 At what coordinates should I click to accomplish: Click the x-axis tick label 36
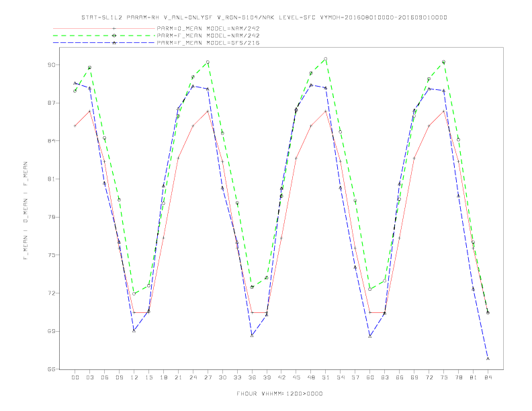click(x=252, y=377)
